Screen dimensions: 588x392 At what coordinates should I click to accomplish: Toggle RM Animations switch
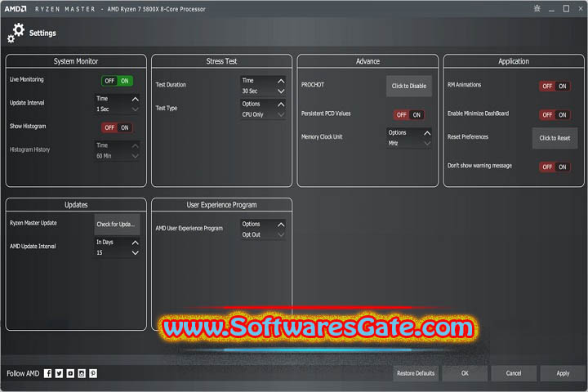pos(555,86)
